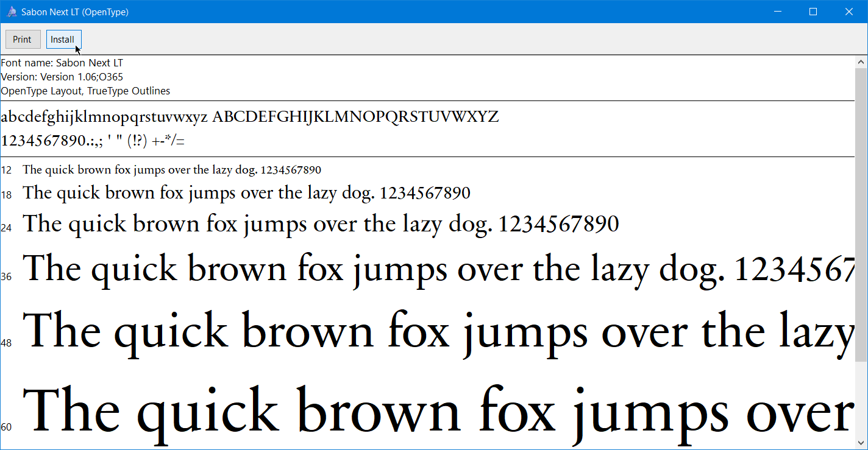Click the window title 'Sabon Next LT (OpenType)'
The height and width of the screenshot is (450, 868).
[x=75, y=12]
